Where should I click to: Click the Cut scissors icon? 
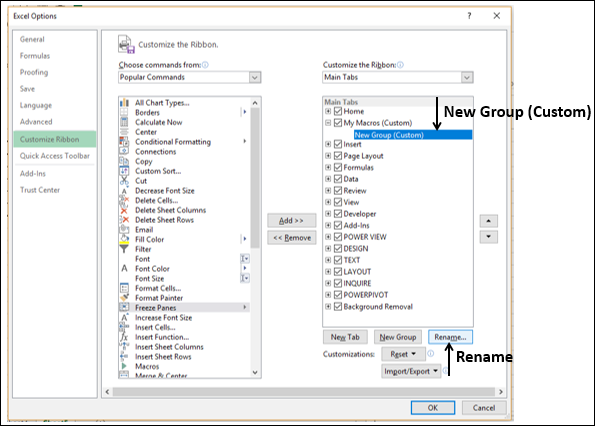(124, 181)
